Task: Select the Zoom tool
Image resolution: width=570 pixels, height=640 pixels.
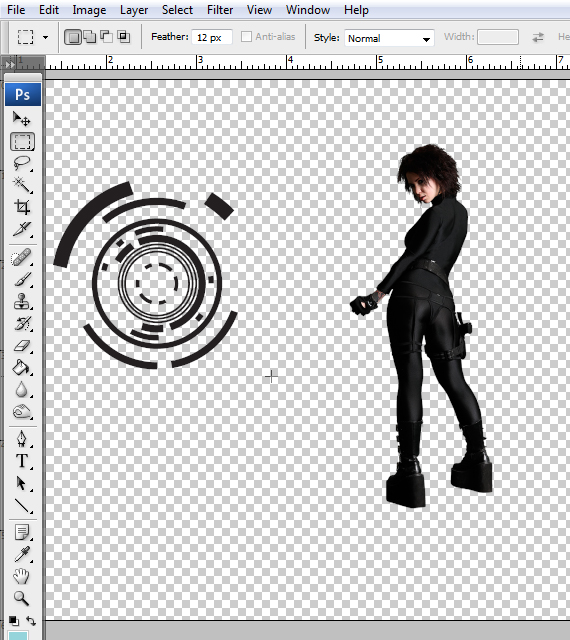Action: [22, 598]
